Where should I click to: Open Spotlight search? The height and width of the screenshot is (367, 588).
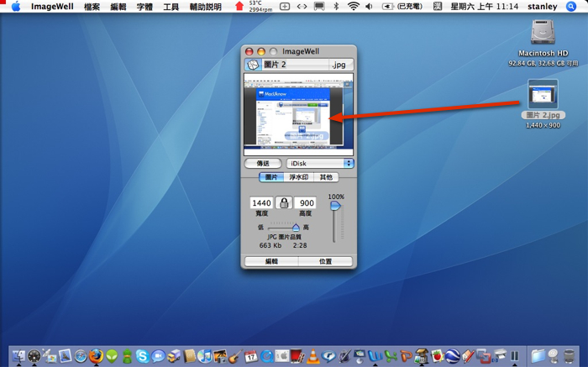click(570, 7)
